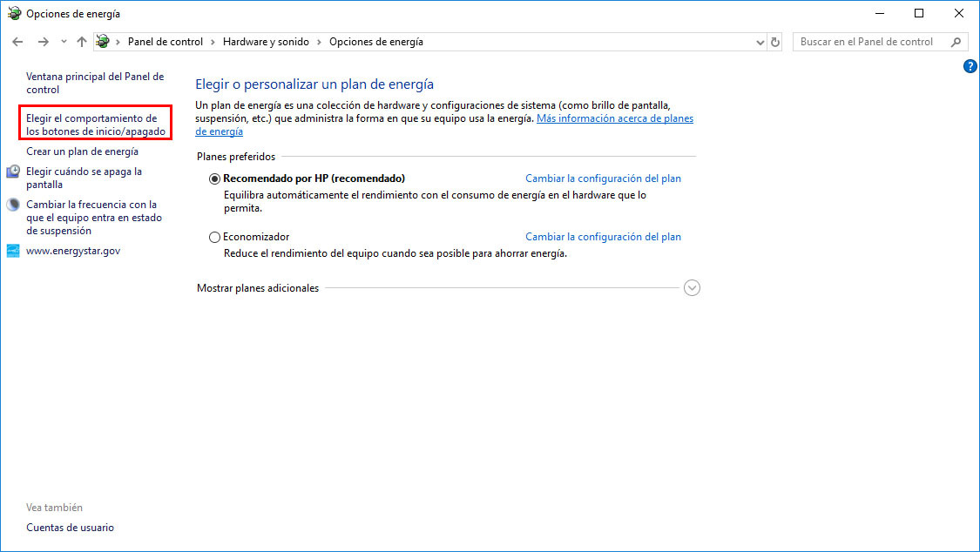Open the address bar dropdown arrow
Image resolution: width=980 pixels, height=552 pixels.
click(759, 41)
